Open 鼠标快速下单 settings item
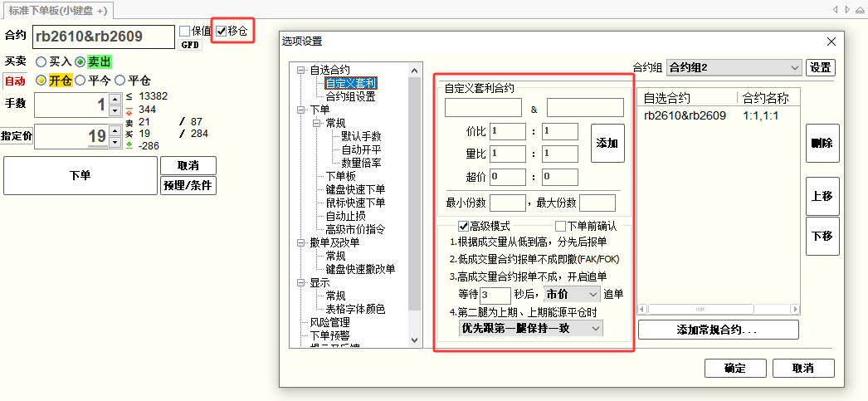This screenshot has height=401, width=868. tap(355, 203)
